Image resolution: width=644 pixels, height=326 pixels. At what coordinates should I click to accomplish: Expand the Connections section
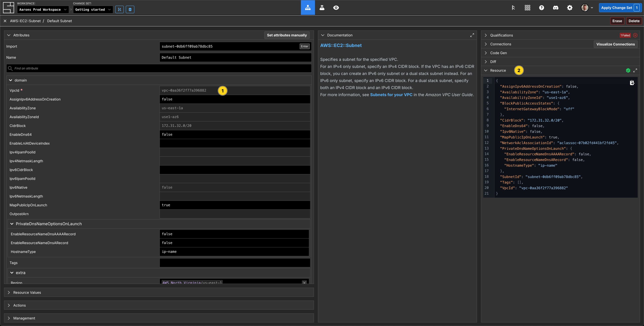[486, 44]
